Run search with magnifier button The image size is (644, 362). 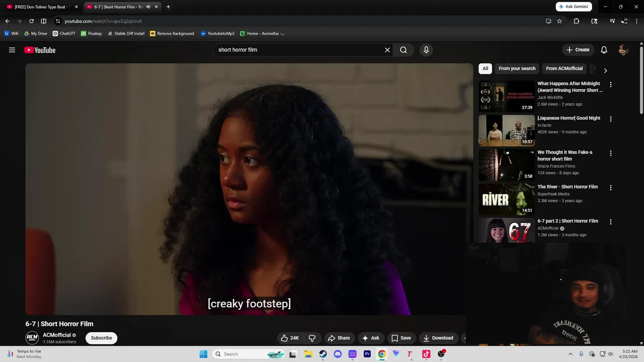click(x=404, y=50)
